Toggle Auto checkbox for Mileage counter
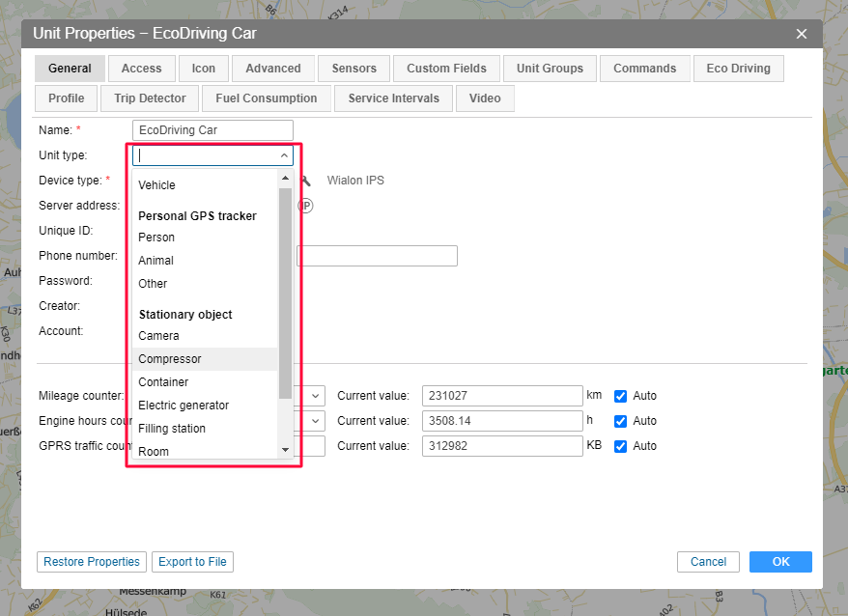This screenshot has width=848, height=616. pyautogui.click(x=621, y=396)
